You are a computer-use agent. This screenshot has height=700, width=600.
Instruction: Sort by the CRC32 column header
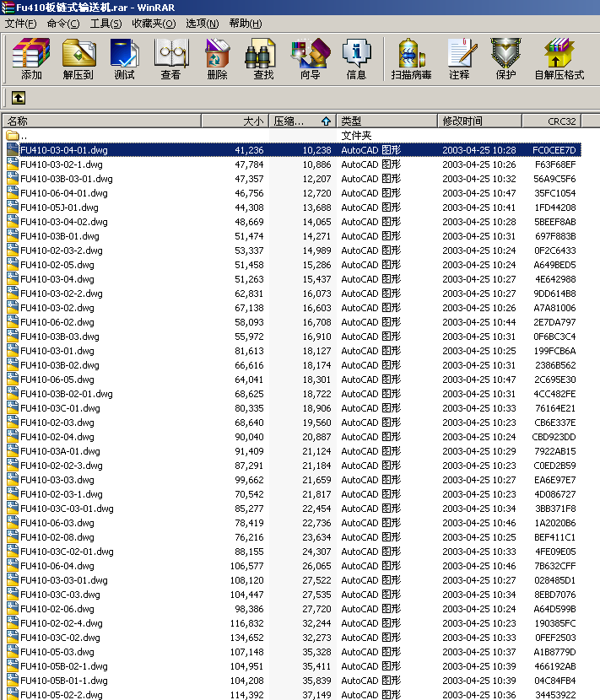click(x=552, y=121)
